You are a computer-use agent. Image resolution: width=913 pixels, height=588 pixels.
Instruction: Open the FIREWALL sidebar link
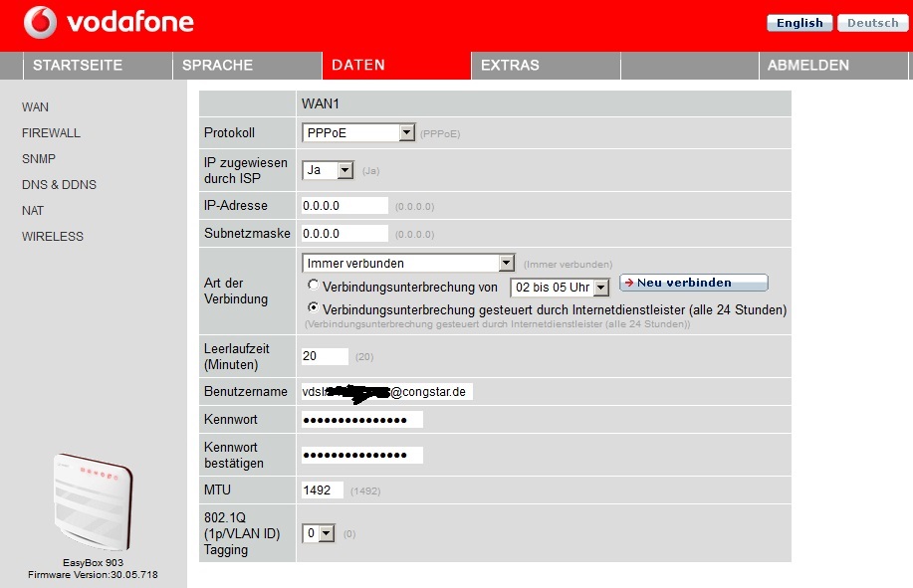(x=51, y=132)
